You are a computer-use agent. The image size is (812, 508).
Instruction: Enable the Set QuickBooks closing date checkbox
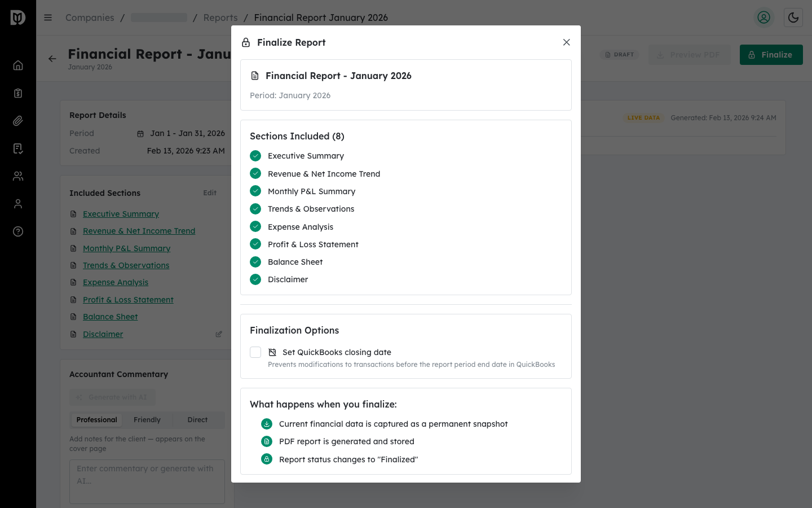(x=255, y=352)
